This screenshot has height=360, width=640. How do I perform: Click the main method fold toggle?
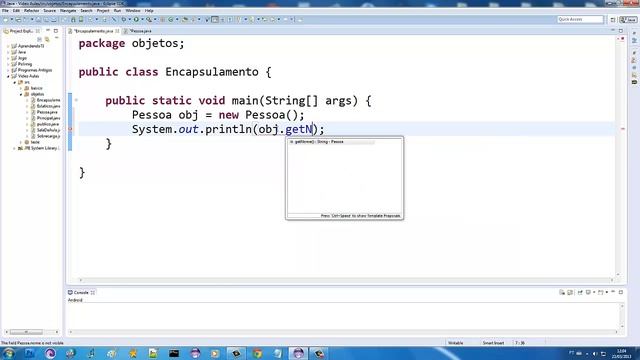pyautogui.click(x=76, y=100)
